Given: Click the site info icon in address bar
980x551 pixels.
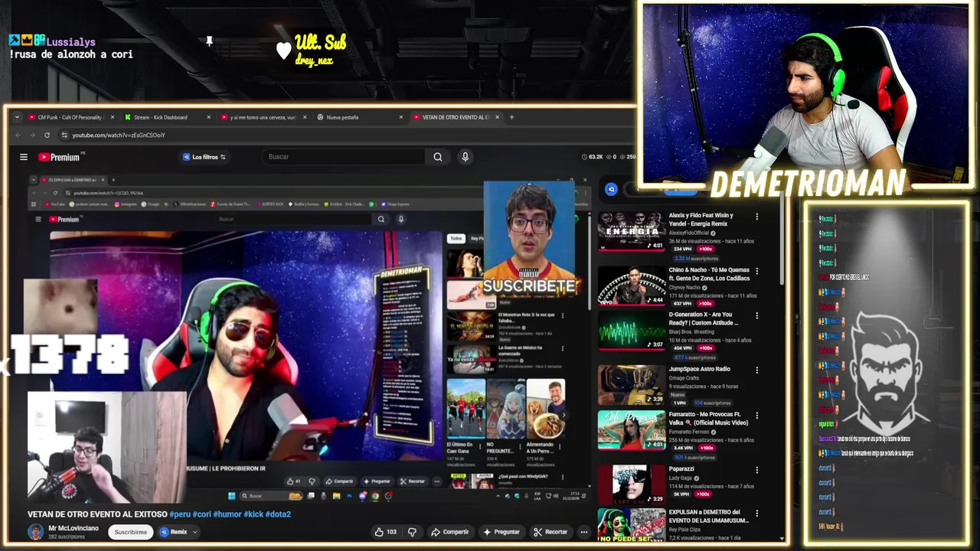Looking at the screenshot, I should coord(64,135).
